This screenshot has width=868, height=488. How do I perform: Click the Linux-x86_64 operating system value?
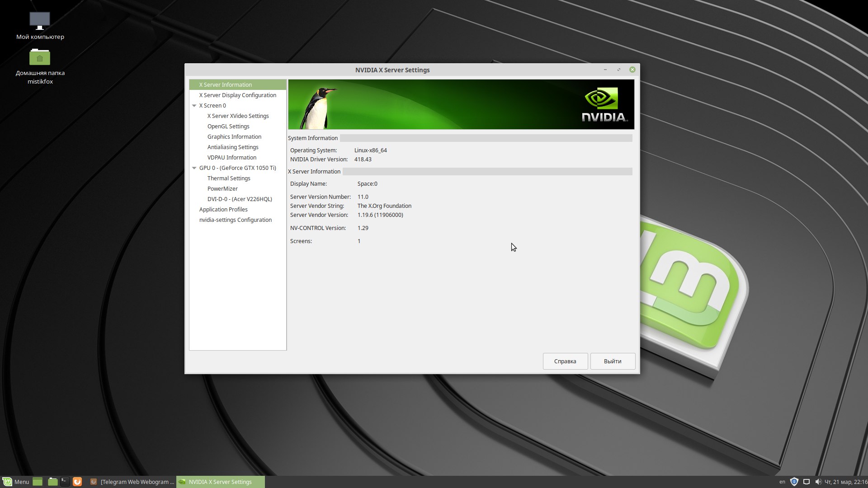(370, 150)
